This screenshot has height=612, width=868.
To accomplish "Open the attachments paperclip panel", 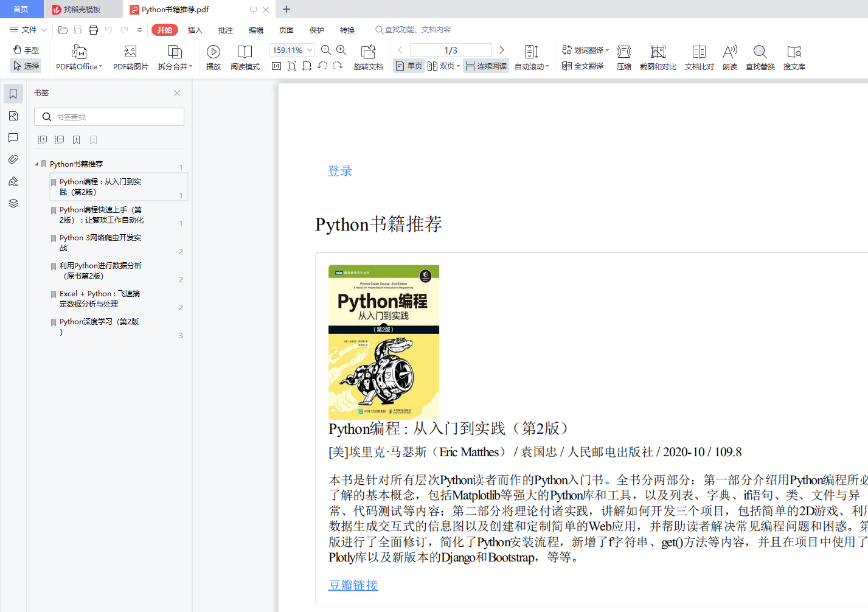I will click(x=13, y=159).
